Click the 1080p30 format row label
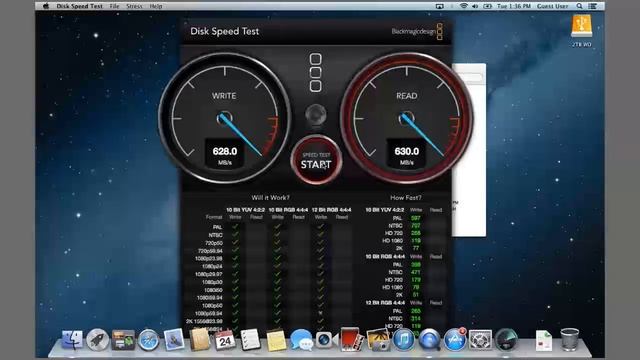 click(212, 282)
